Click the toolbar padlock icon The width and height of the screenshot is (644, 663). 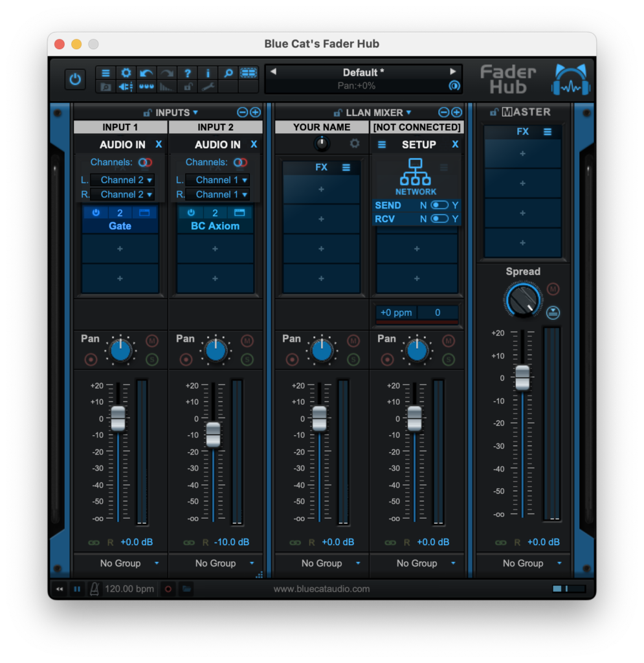(187, 87)
